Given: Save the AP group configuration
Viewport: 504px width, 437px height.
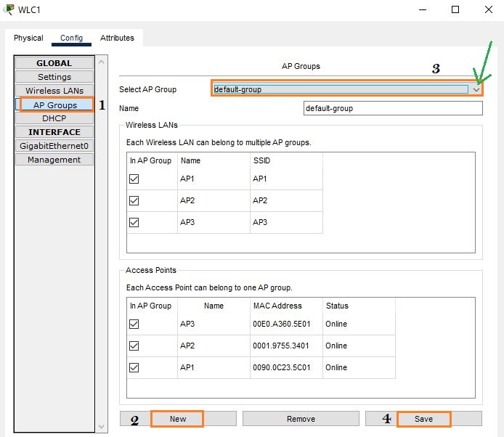Looking at the screenshot, I should click(423, 419).
